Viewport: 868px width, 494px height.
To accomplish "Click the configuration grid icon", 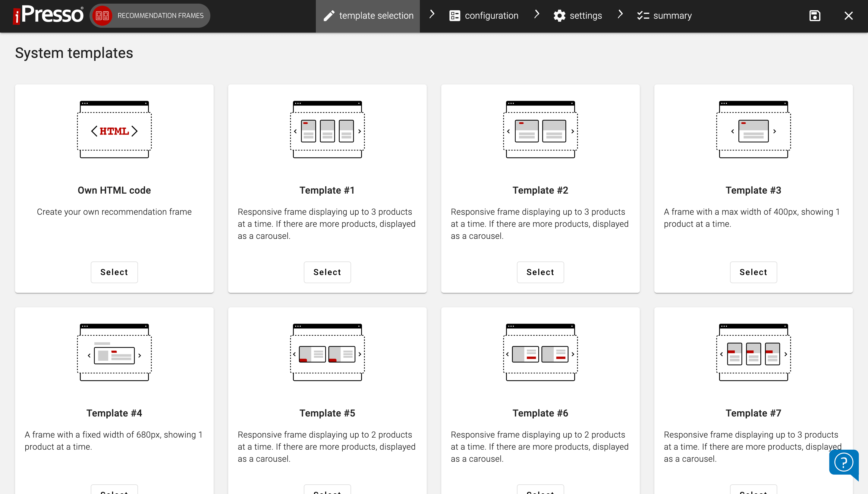I will [455, 15].
